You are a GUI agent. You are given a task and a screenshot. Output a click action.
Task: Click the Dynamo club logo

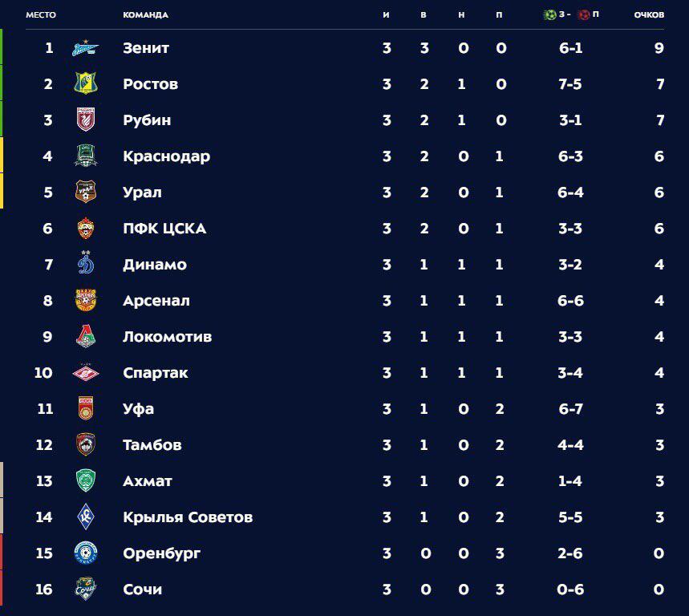(x=86, y=263)
